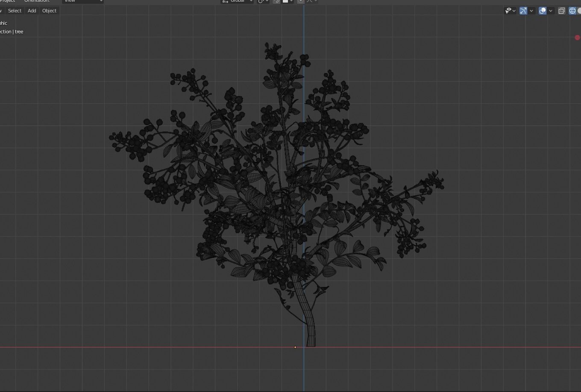
Task: Open the object visibility and selectability dropdown
Action: [510, 11]
